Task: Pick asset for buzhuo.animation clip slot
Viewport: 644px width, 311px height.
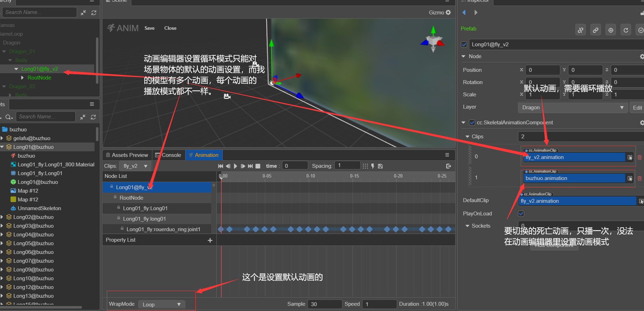Action: pyautogui.click(x=630, y=179)
